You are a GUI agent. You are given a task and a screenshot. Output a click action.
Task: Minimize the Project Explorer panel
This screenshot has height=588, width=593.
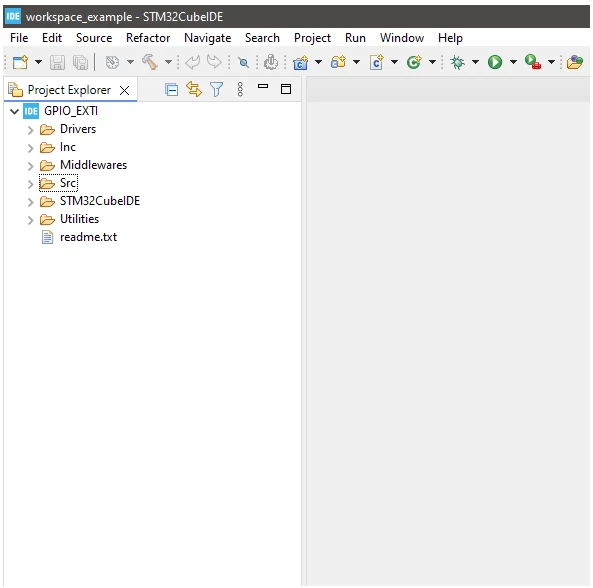tap(263, 86)
